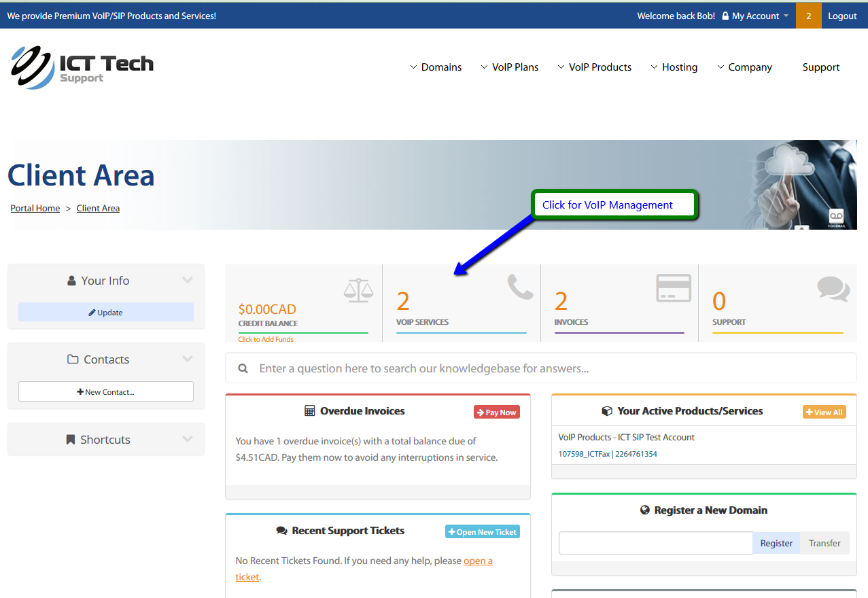
Task: Click the credit card icon in Invoices tile
Action: (673, 288)
